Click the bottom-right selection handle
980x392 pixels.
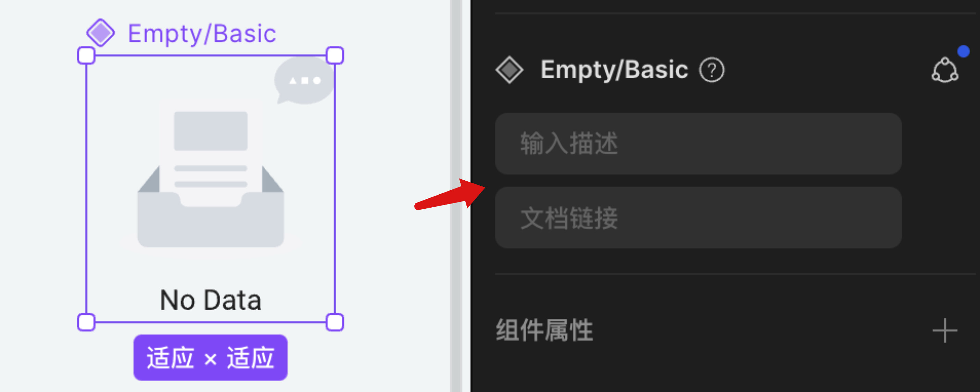click(x=335, y=323)
